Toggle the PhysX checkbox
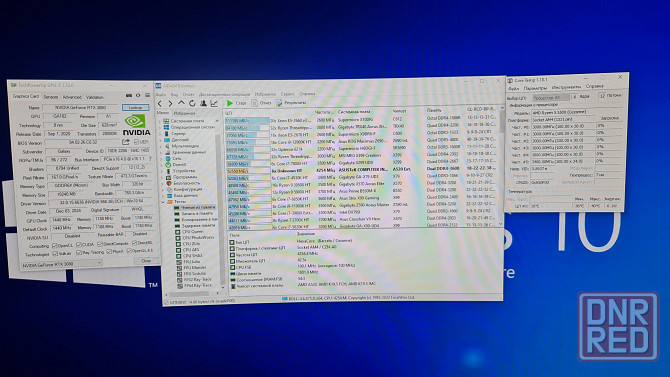 109,252
